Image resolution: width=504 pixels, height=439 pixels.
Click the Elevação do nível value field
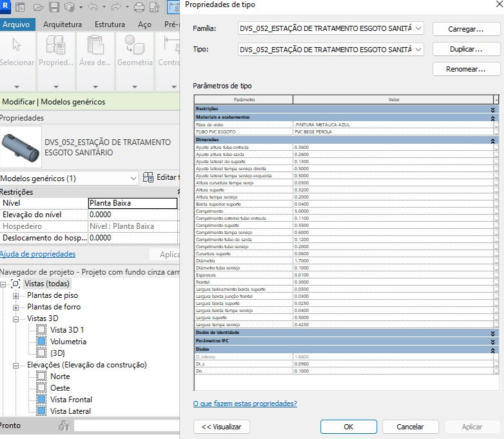[x=132, y=215]
